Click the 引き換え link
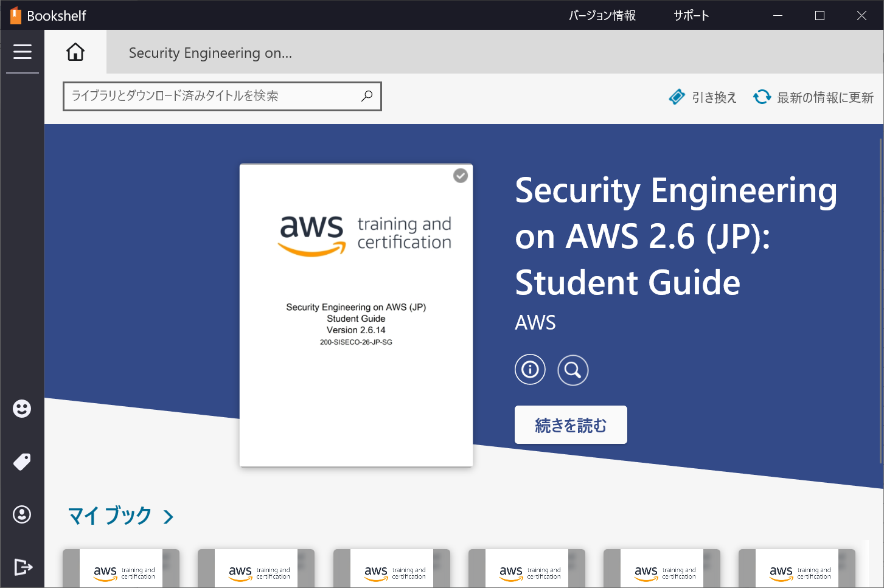The height and width of the screenshot is (588, 884). point(714,97)
